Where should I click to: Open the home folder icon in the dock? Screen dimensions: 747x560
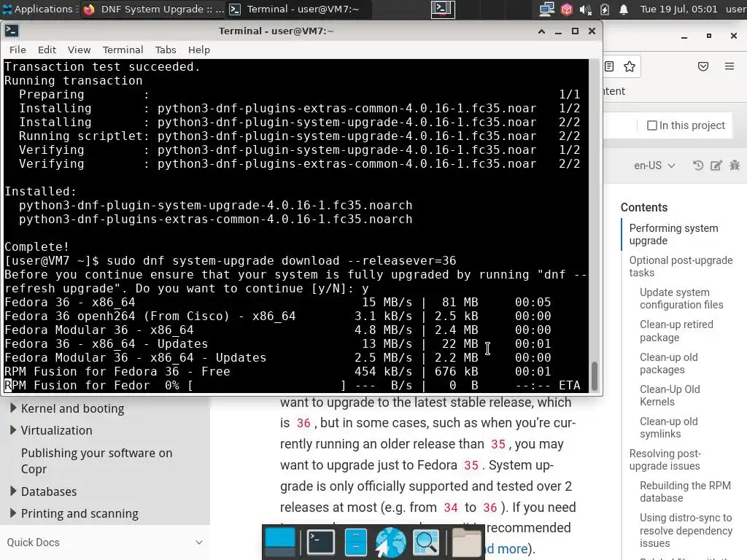(x=466, y=542)
